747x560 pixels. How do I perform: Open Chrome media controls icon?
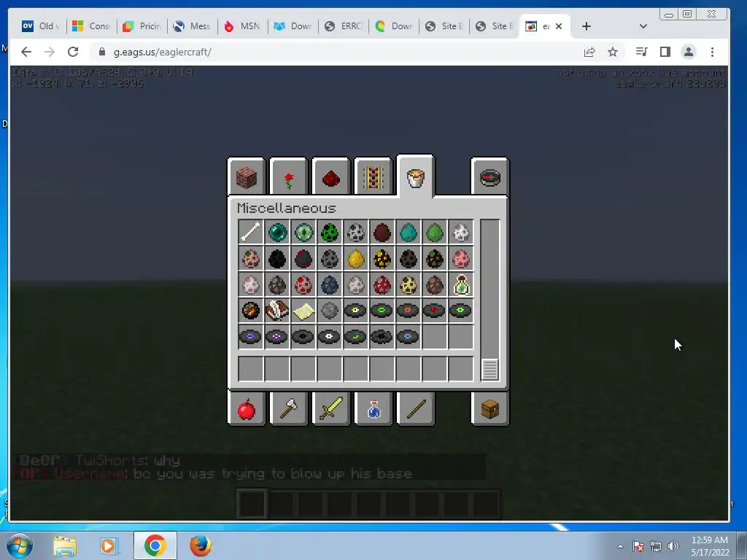642,52
